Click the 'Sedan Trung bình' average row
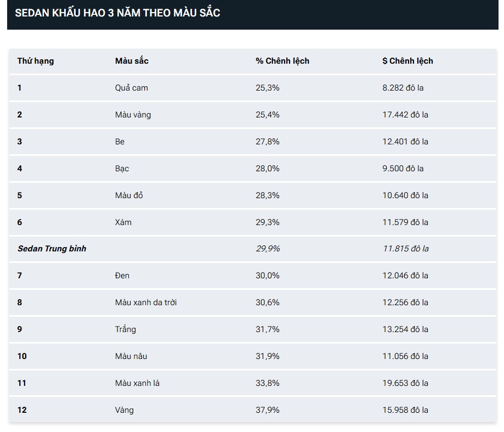The width and height of the screenshot is (504, 432). [253, 249]
